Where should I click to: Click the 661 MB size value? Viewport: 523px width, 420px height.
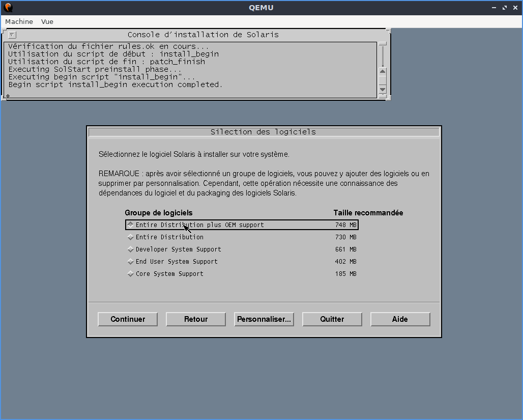tap(345, 249)
